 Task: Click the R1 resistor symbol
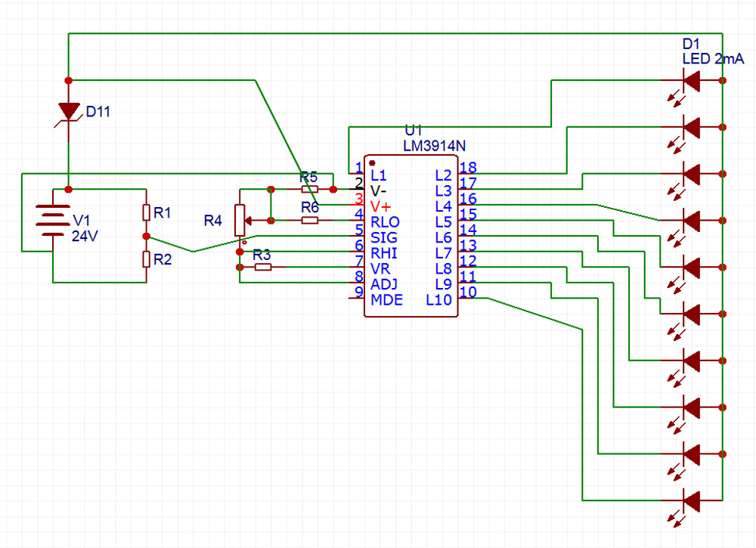146,212
